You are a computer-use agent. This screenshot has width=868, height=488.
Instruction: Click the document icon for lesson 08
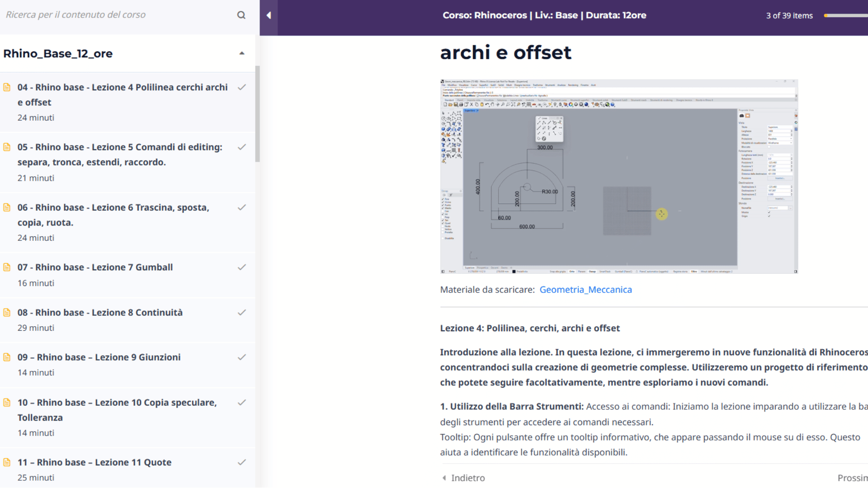point(7,312)
